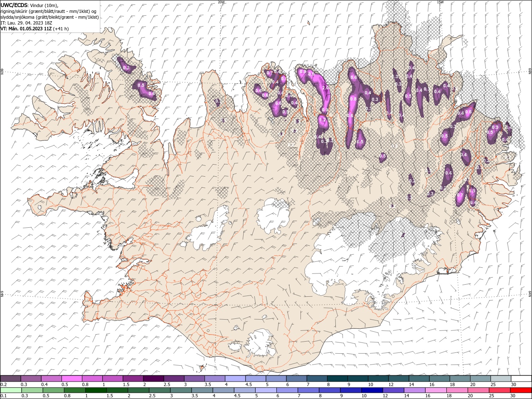Select the darkest purple 2–2.5 swatch in upper legend
This screenshot has height=399, width=532.
[x=153, y=379]
